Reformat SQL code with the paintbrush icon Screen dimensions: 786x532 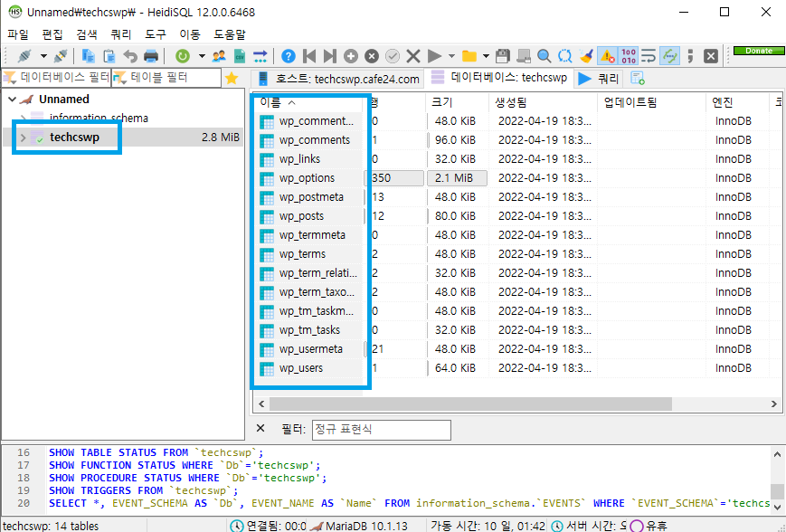[586, 56]
